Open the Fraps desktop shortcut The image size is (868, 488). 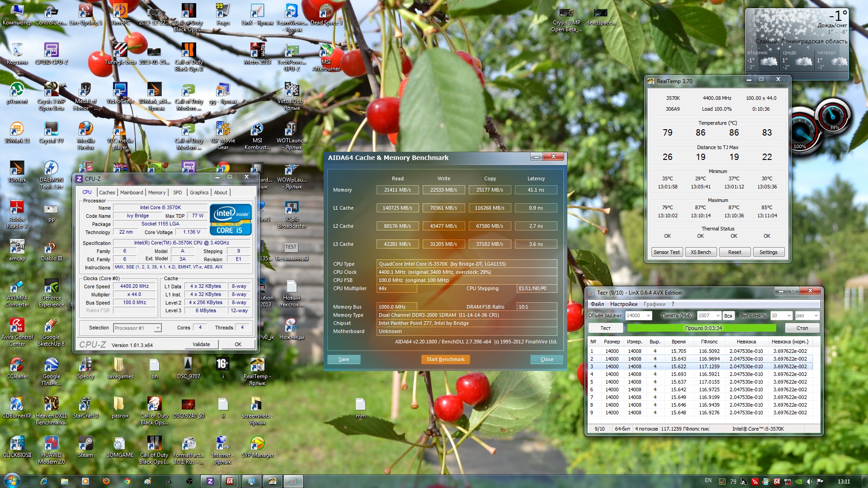(x=222, y=13)
